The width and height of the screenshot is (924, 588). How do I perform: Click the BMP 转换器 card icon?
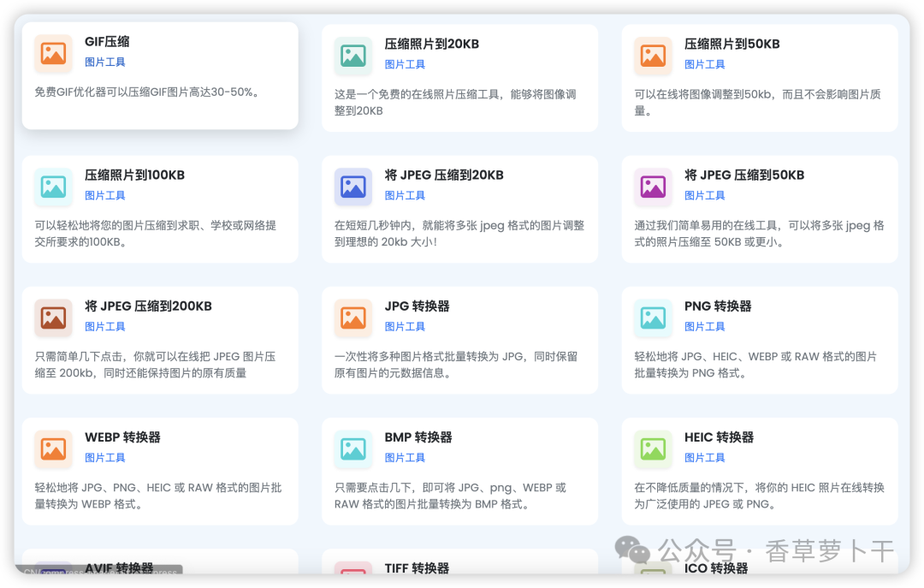(353, 448)
